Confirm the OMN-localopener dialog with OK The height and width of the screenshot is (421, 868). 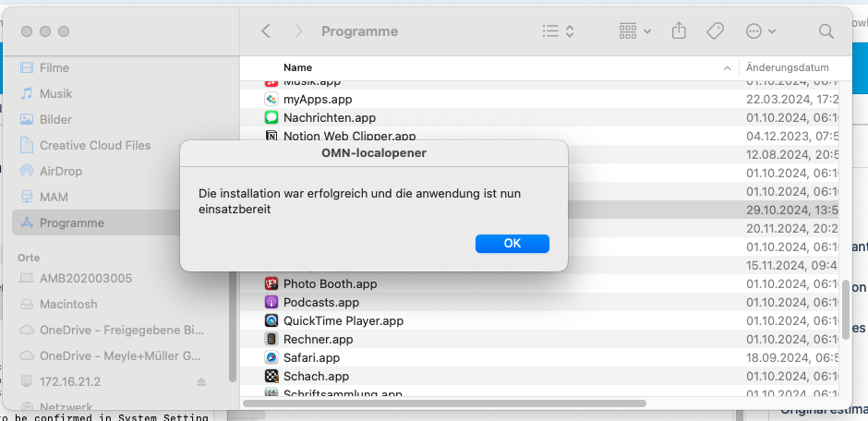[x=512, y=244]
